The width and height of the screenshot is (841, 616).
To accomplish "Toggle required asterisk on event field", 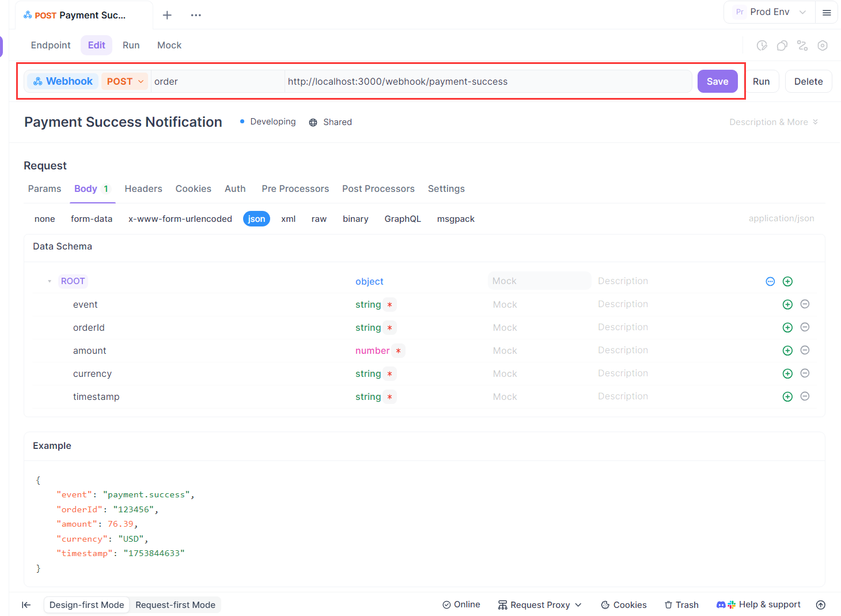I will coord(390,305).
